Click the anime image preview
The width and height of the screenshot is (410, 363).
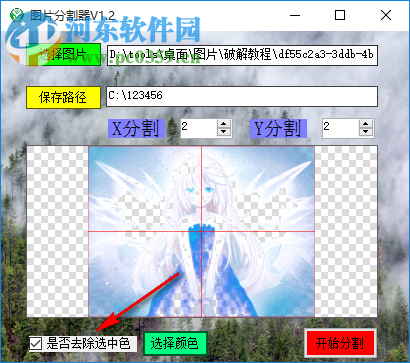click(201, 231)
